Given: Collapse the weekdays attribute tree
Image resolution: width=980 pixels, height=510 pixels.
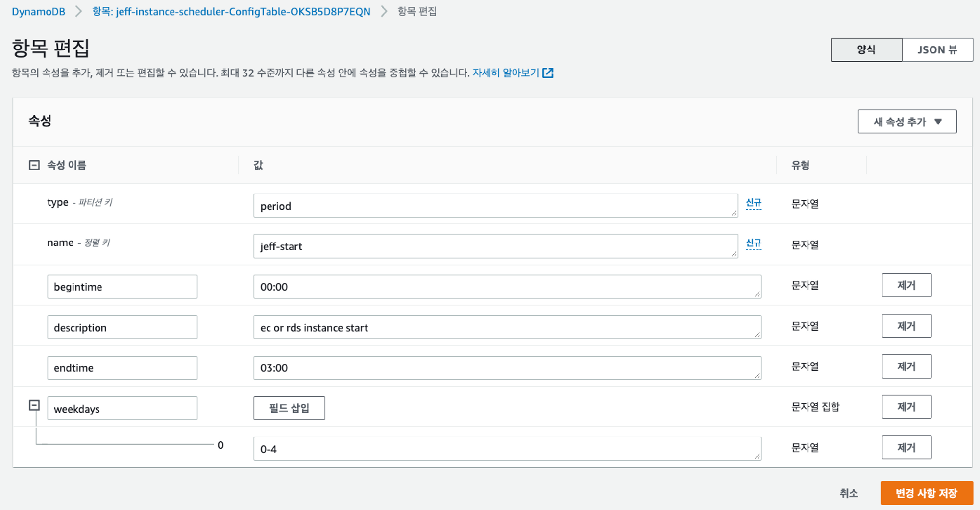Looking at the screenshot, I should 34,405.
